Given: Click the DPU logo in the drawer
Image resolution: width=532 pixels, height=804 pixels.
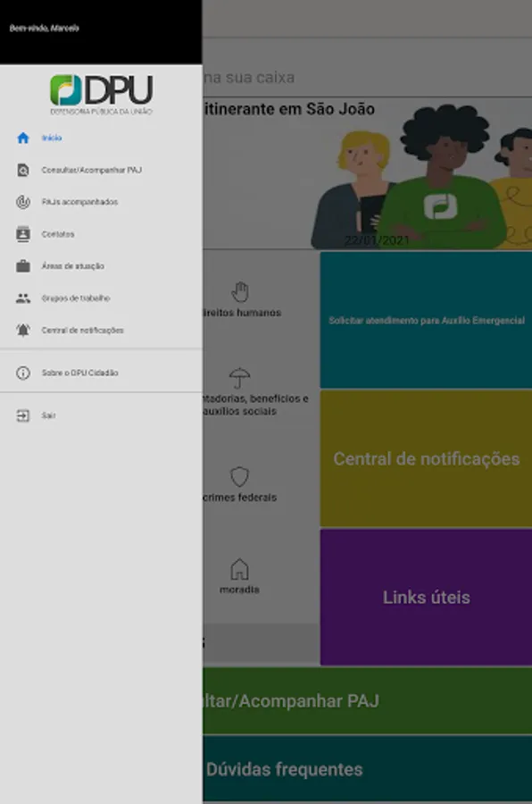Looking at the screenshot, I should tap(101, 95).
